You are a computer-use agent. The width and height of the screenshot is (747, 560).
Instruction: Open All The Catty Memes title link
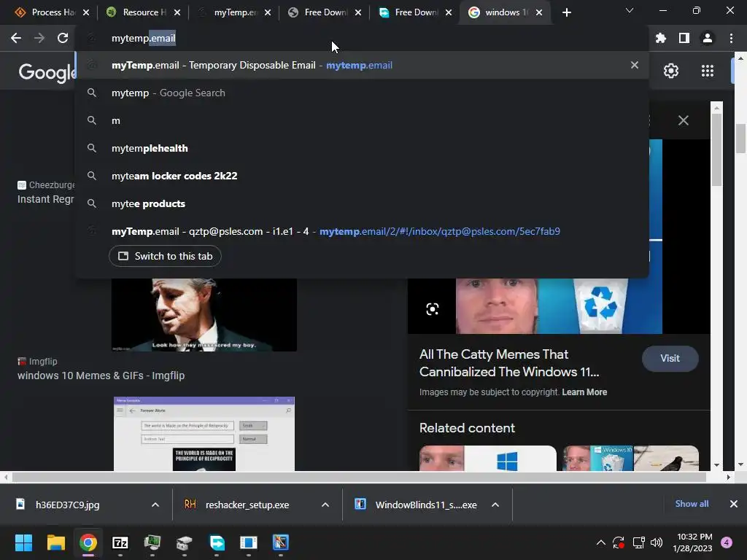click(509, 363)
